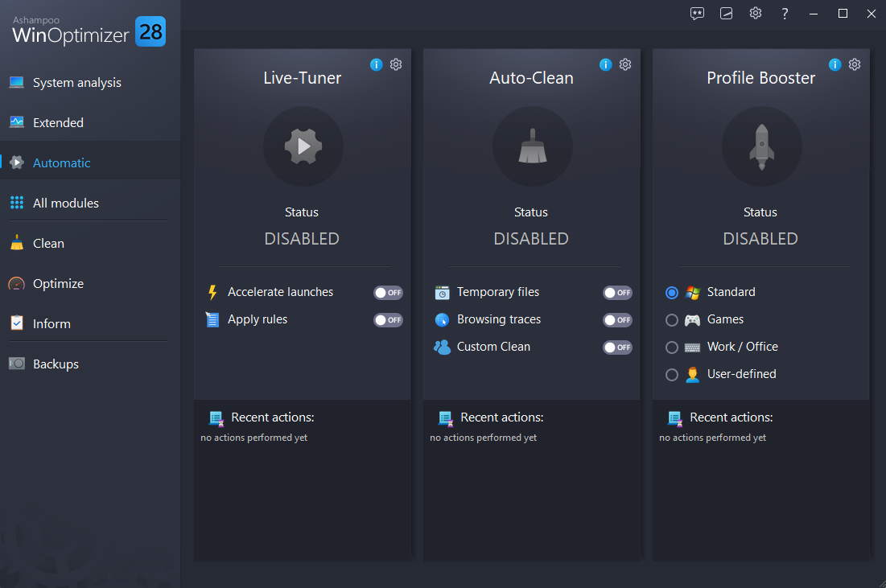Open the System analysis section
The height and width of the screenshot is (588, 886).
(x=76, y=82)
